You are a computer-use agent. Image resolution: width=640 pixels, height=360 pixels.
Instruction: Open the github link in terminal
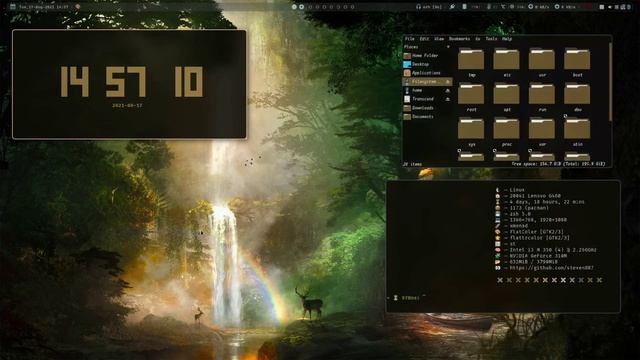pyautogui.click(x=551, y=268)
